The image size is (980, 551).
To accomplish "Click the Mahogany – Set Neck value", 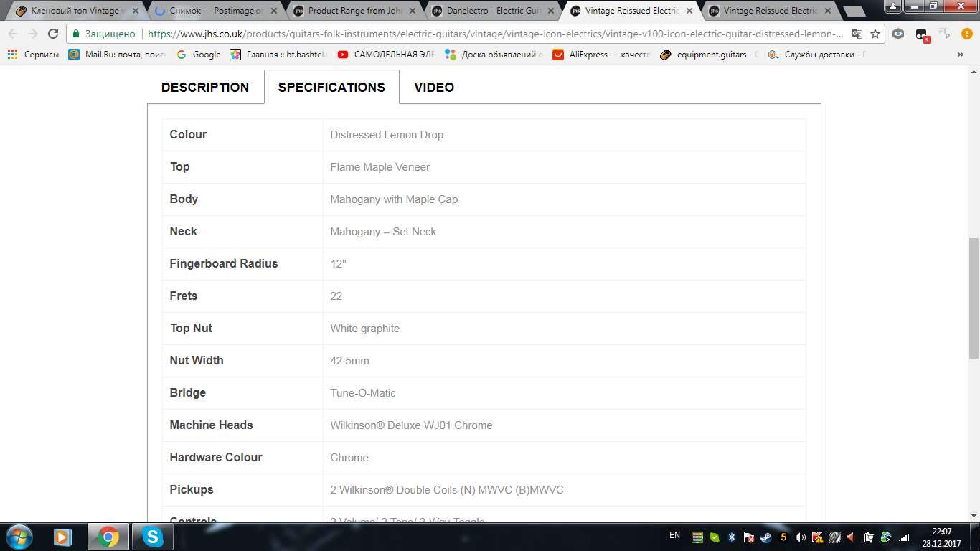I will tap(383, 232).
